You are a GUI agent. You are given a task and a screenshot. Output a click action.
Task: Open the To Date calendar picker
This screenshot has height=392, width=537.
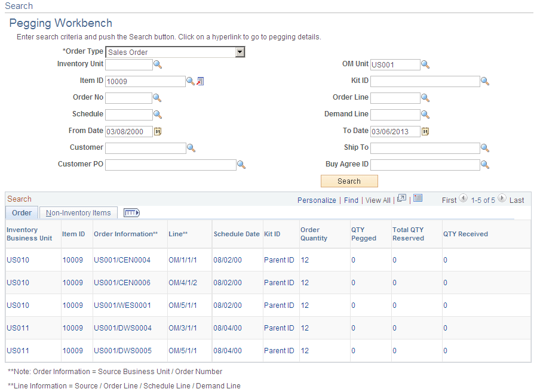point(425,131)
